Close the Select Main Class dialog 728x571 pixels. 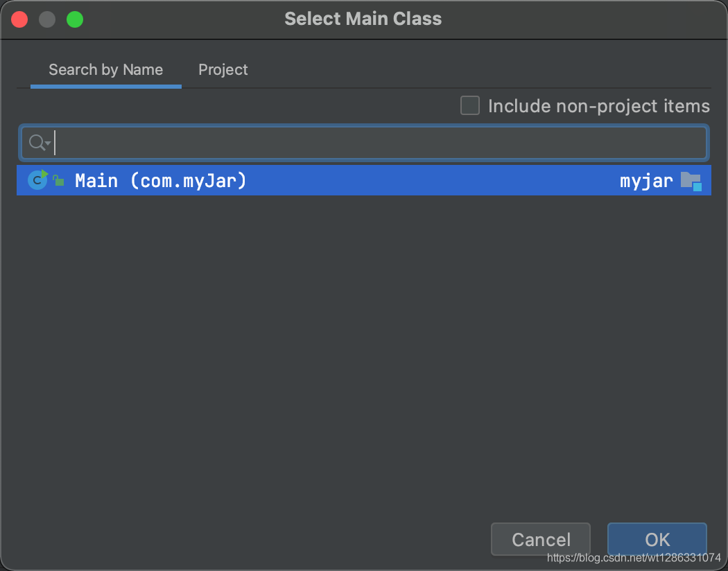pyautogui.click(x=19, y=19)
